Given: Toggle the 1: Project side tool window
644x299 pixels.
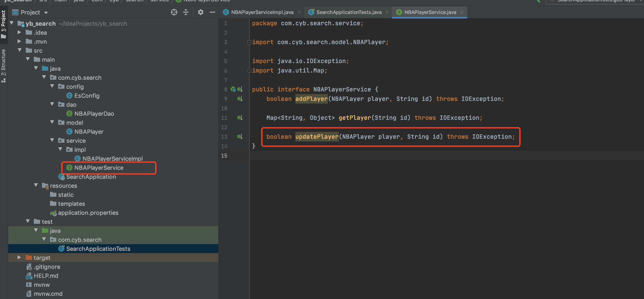Looking at the screenshot, I should [4, 25].
